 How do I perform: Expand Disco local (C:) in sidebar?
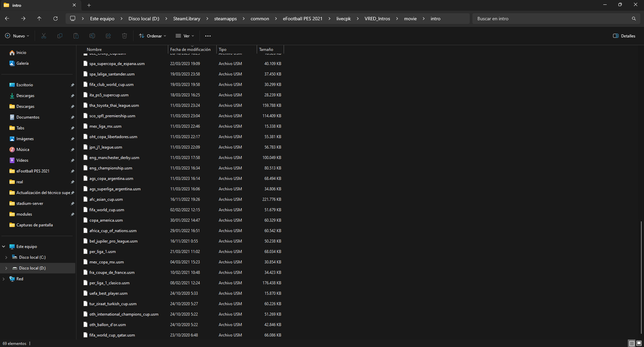pyautogui.click(x=6, y=257)
